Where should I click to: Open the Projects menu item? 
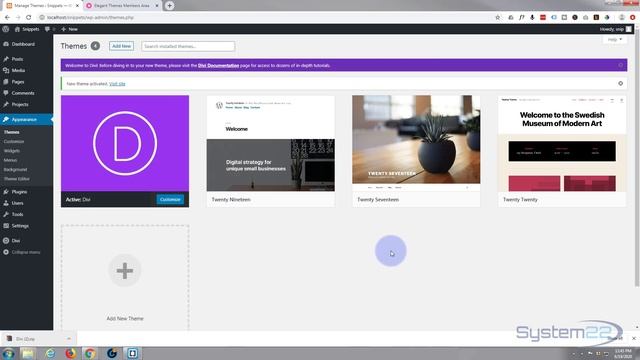coord(20,104)
